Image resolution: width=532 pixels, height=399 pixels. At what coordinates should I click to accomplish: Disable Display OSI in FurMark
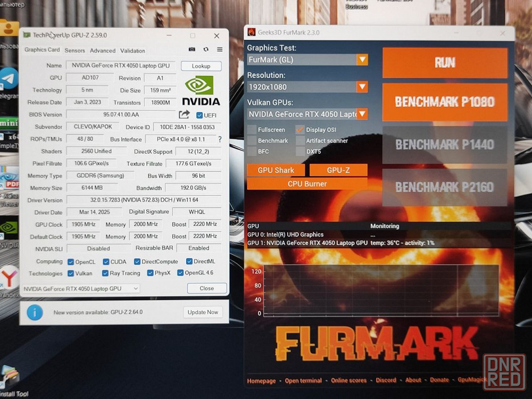click(x=300, y=130)
